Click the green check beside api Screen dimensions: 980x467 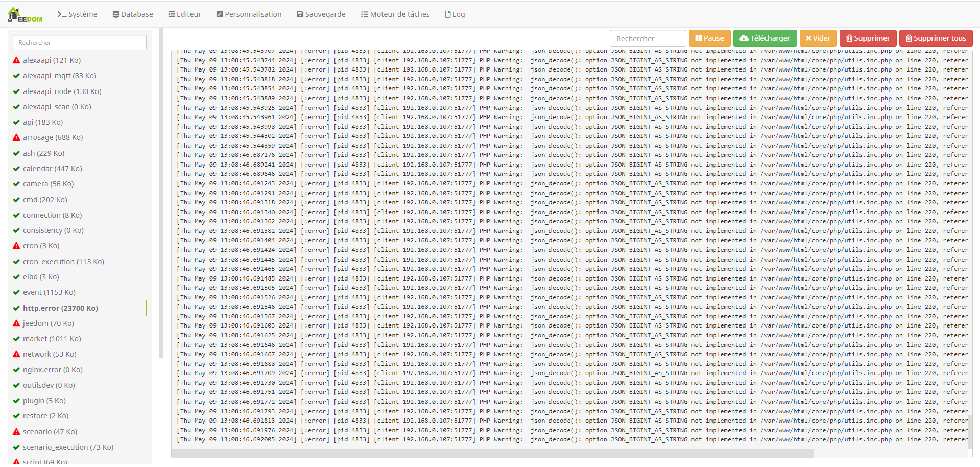[x=16, y=122]
